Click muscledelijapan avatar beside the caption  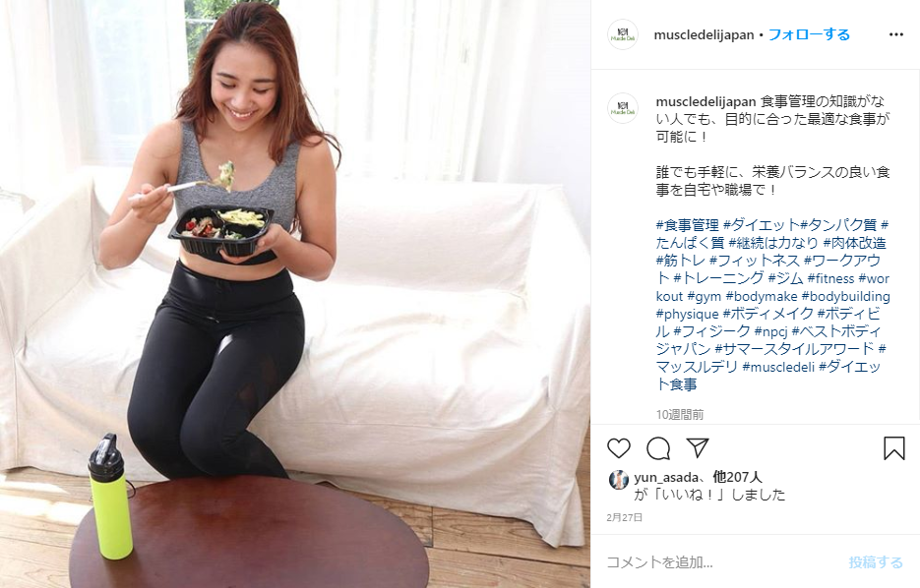click(623, 108)
